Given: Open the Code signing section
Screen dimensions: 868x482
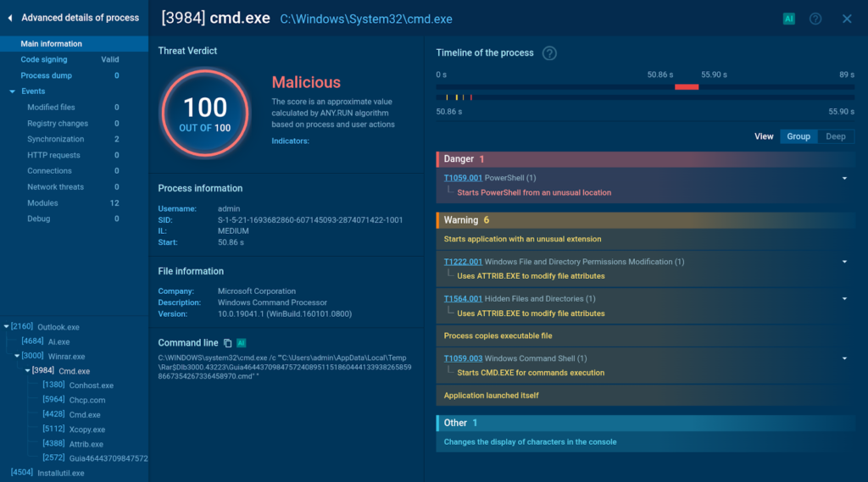Looking at the screenshot, I should pyautogui.click(x=44, y=59).
